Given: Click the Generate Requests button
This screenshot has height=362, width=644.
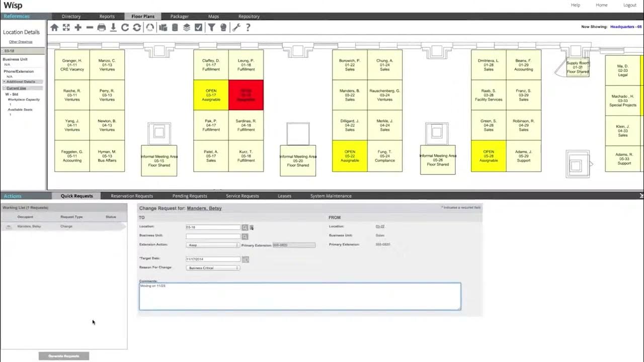Looking at the screenshot, I should (64, 356).
